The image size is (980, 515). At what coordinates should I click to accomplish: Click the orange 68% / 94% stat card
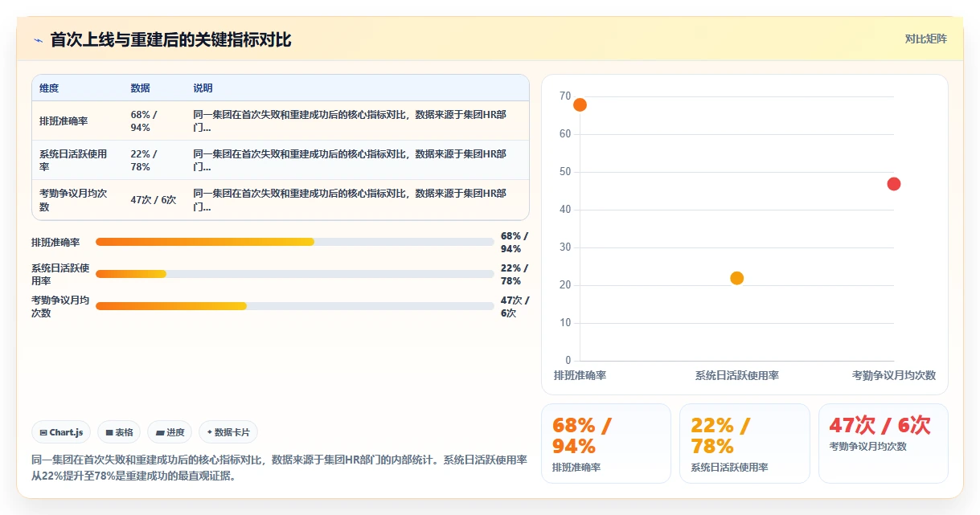point(606,443)
